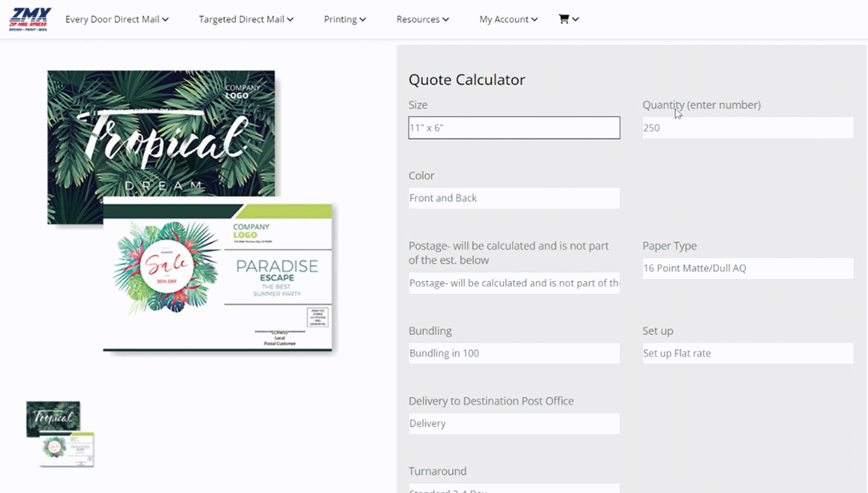The height and width of the screenshot is (493, 868).
Task: Select the Tropical postcard thumbnail
Action: pyautogui.click(x=60, y=434)
